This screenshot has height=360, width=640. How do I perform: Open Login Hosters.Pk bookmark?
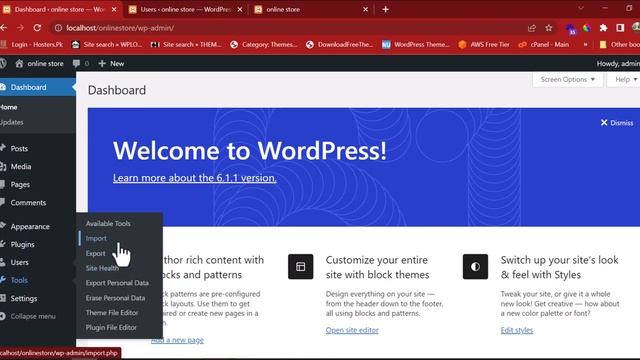tap(33, 44)
